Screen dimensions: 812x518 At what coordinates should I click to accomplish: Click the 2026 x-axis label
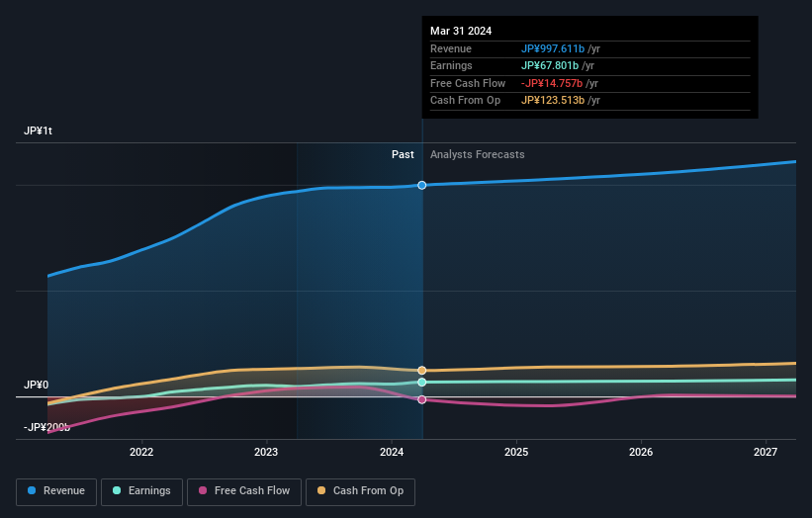coord(641,453)
